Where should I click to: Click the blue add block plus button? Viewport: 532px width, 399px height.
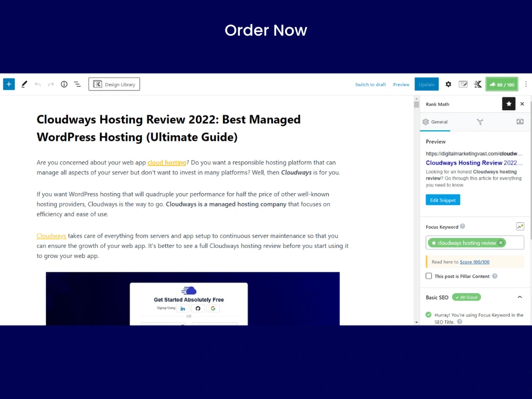[x=9, y=84]
